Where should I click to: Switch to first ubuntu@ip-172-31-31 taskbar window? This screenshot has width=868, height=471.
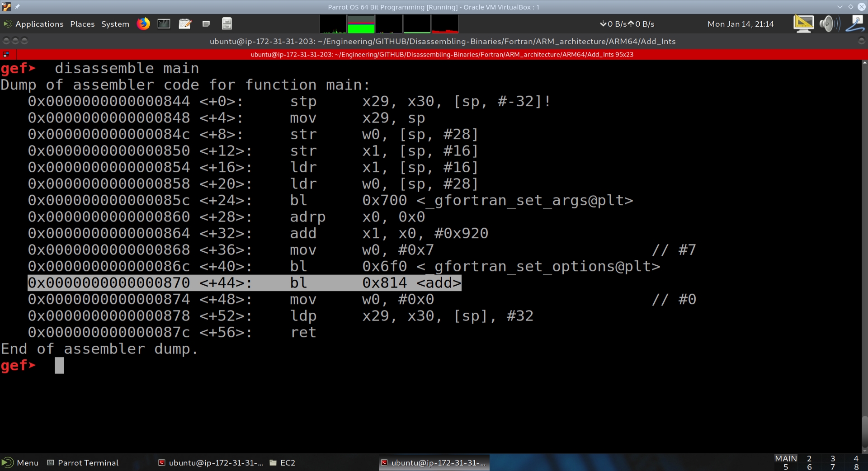(211, 462)
